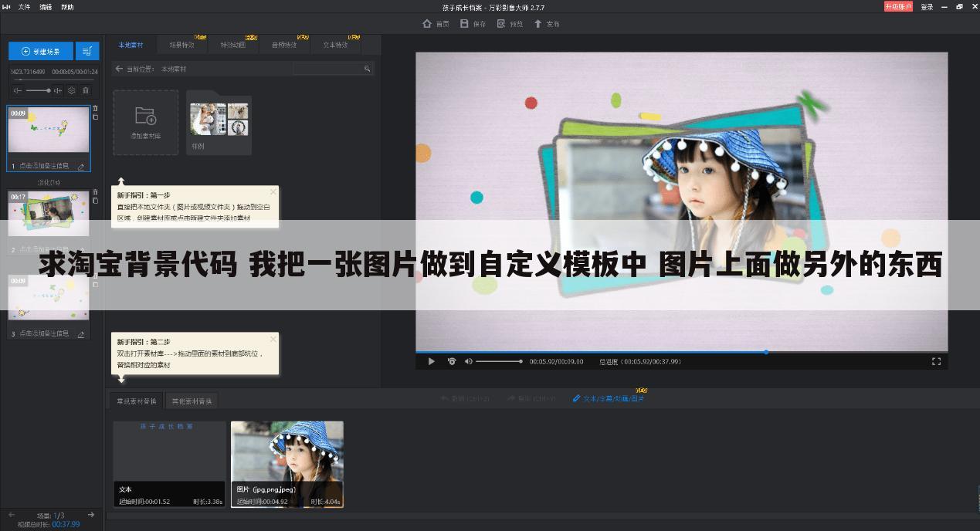Click the preview progress bar

(x=682, y=352)
